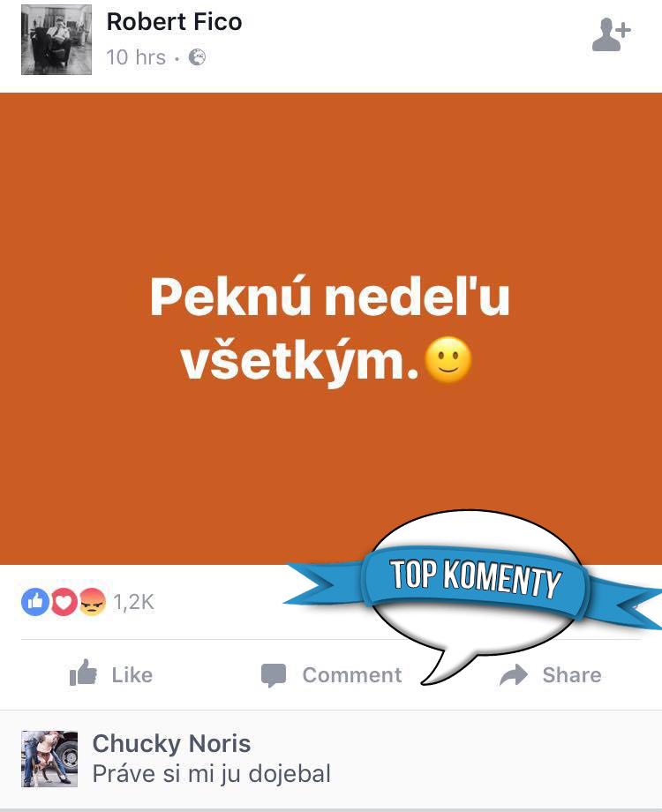Click the Share arrow icon
The height and width of the screenshot is (812, 662).
pyautogui.click(x=514, y=675)
